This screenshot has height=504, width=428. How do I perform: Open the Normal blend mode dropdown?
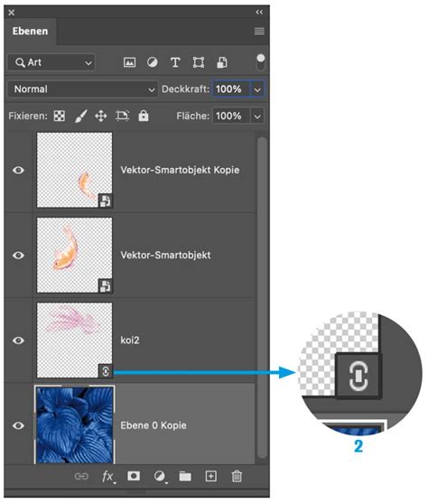[x=82, y=89]
